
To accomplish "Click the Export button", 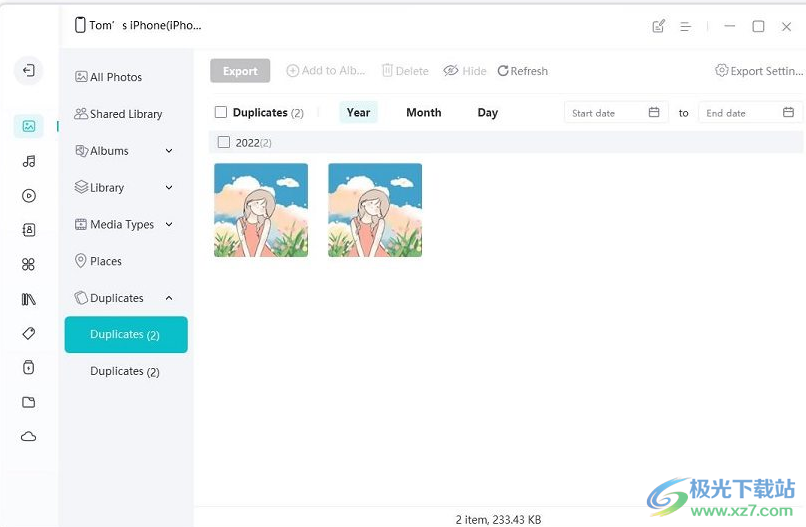I will (x=240, y=71).
